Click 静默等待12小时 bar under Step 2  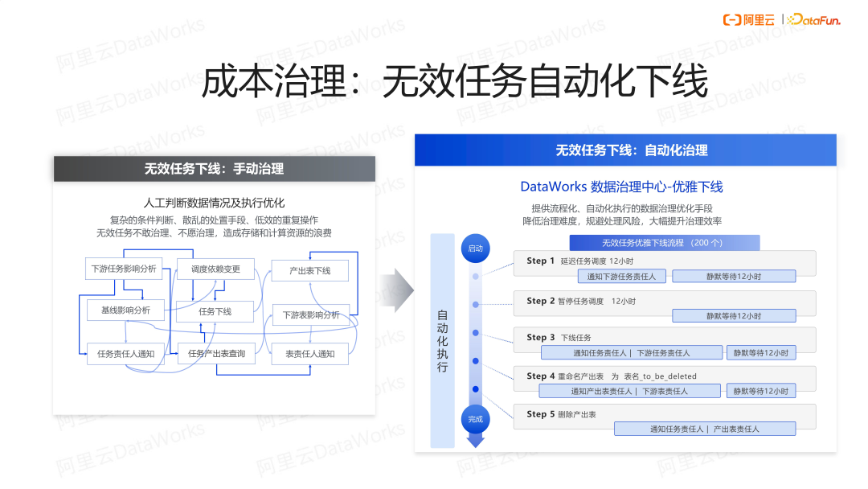coord(734,315)
